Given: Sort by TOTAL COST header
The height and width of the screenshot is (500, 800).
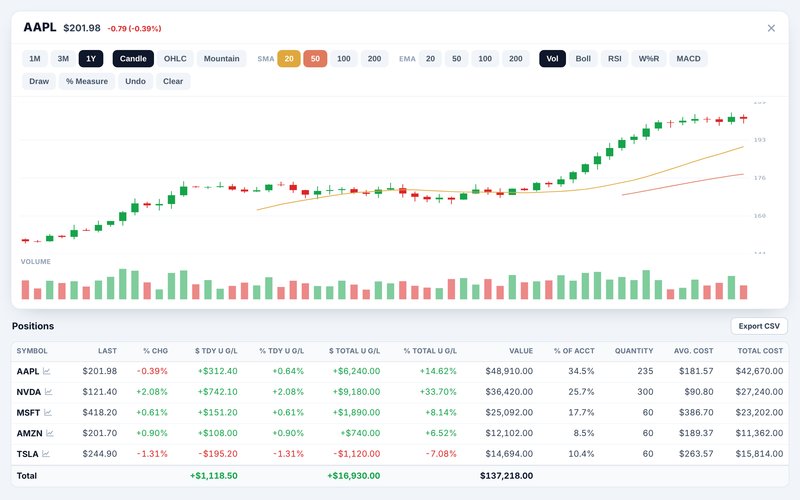Looking at the screenshot, I should (x=760, y=351).
